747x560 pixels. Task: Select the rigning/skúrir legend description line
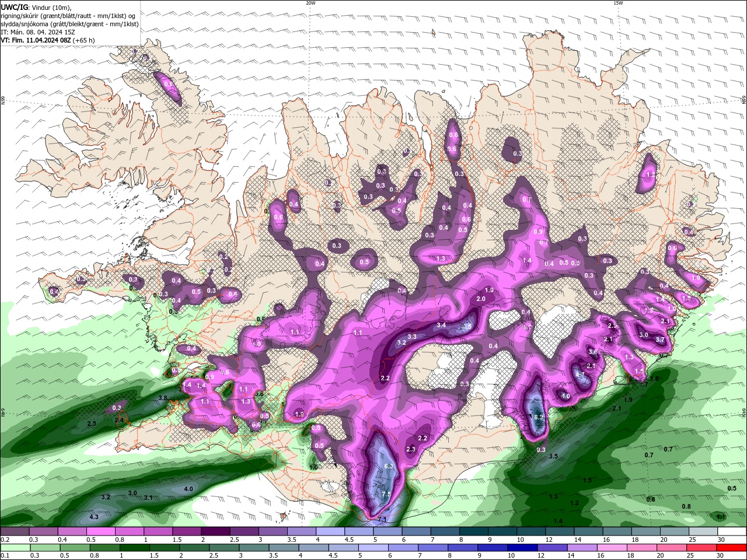(68, 16)
